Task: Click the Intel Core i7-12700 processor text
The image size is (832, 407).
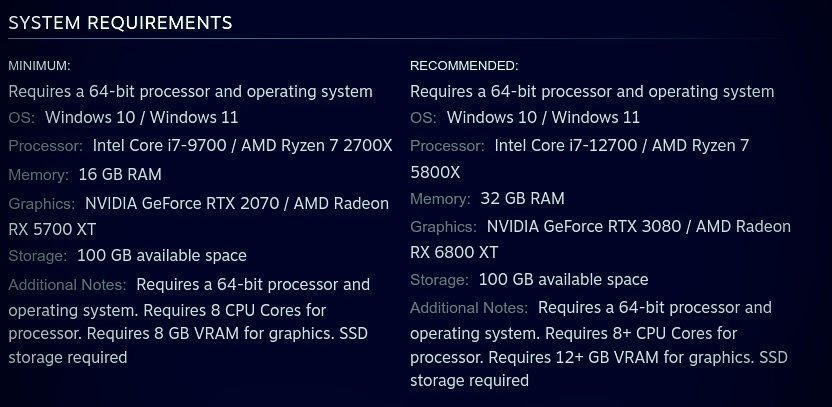Action: 566,145
